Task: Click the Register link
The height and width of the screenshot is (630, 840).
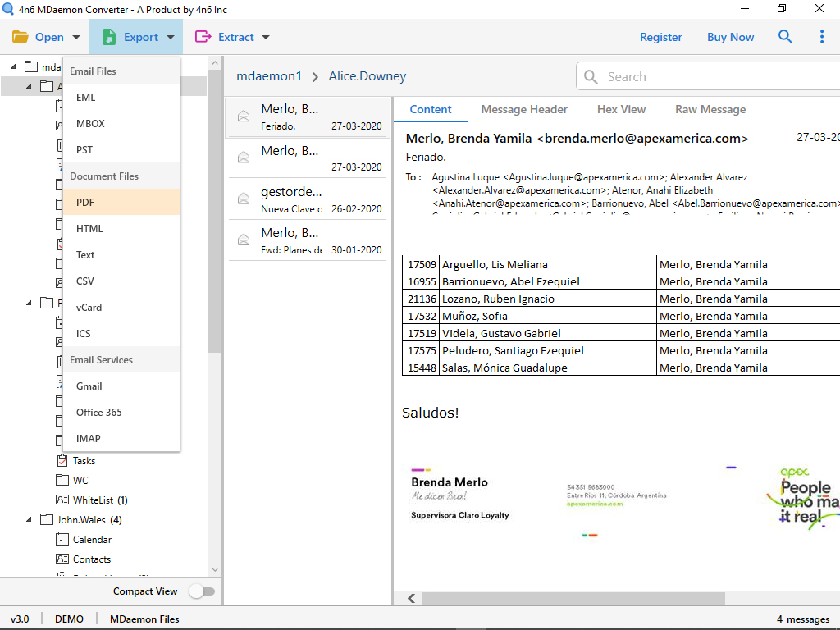Action: 660,37
